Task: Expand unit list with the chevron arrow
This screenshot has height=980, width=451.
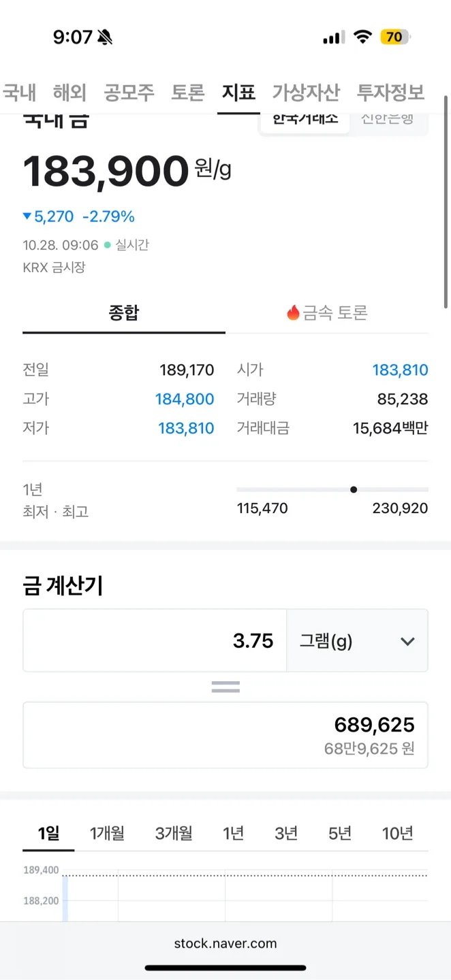Action: pyautogui.click(x=407, y=641)
